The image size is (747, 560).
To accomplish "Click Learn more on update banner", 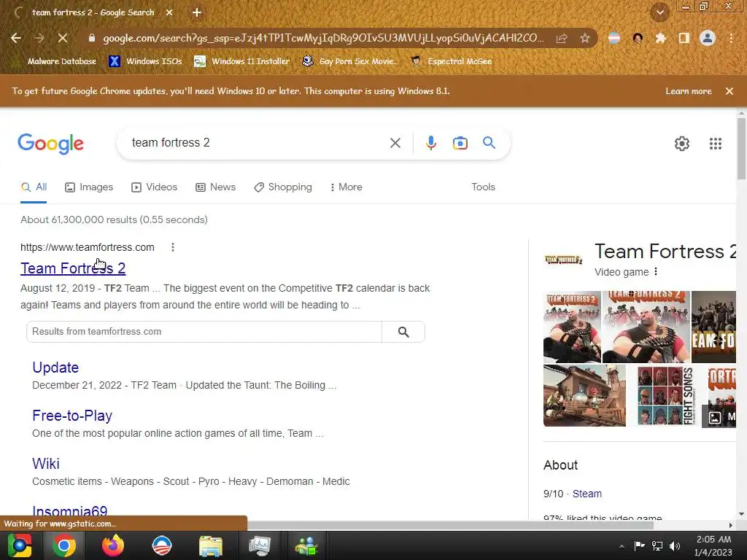I will click(689, 91).
